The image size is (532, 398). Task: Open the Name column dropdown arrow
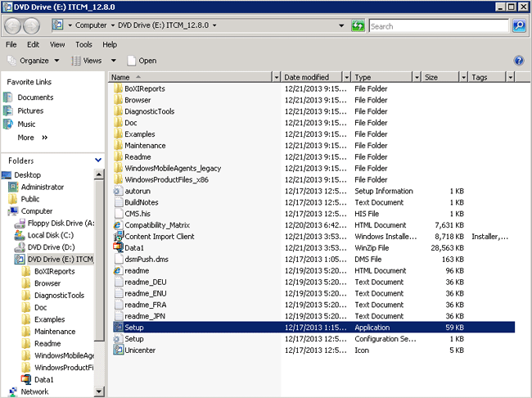(x=276, y=77)
